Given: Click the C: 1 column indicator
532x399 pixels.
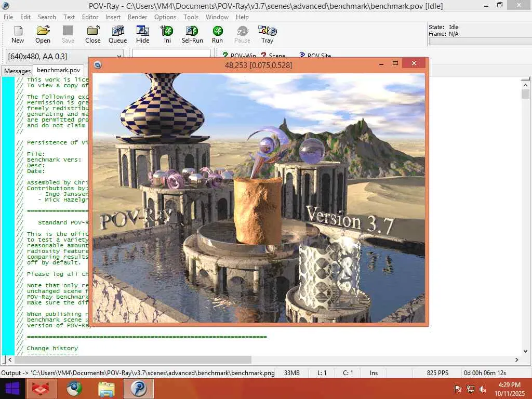Looking at the screenshot, I should [x=348, y=373].
